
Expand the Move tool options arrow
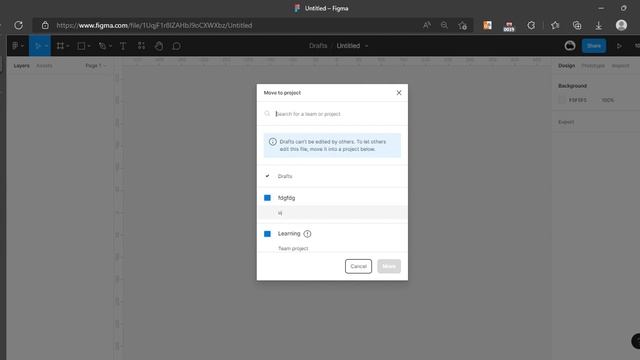click(x=46, y=46)
